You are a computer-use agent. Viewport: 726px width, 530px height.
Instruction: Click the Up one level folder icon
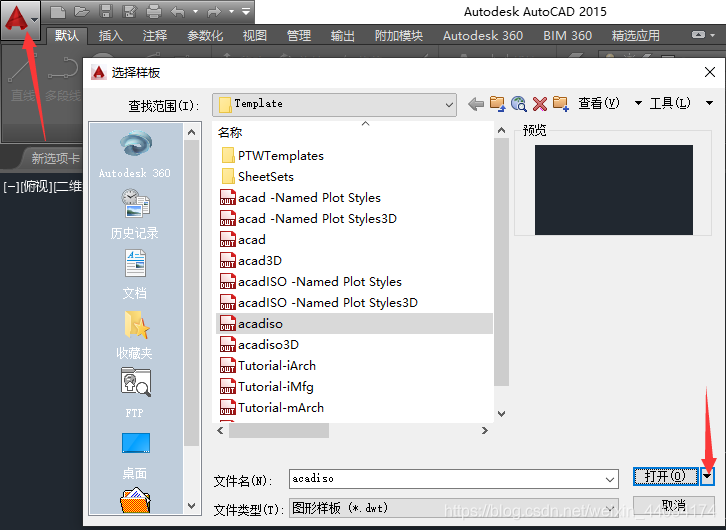[497, 104]
